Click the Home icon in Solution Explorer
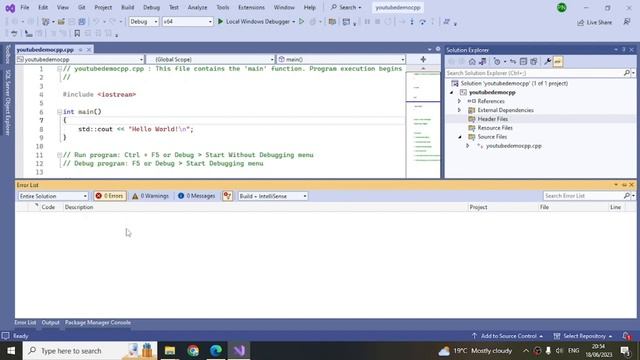This screenshot has width=640, height=360. pos(472,62)
